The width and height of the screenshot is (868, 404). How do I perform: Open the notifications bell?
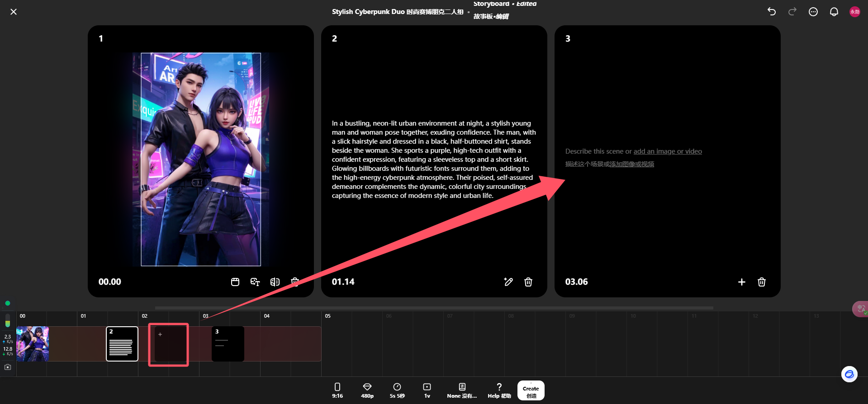(x=834, y=12)
